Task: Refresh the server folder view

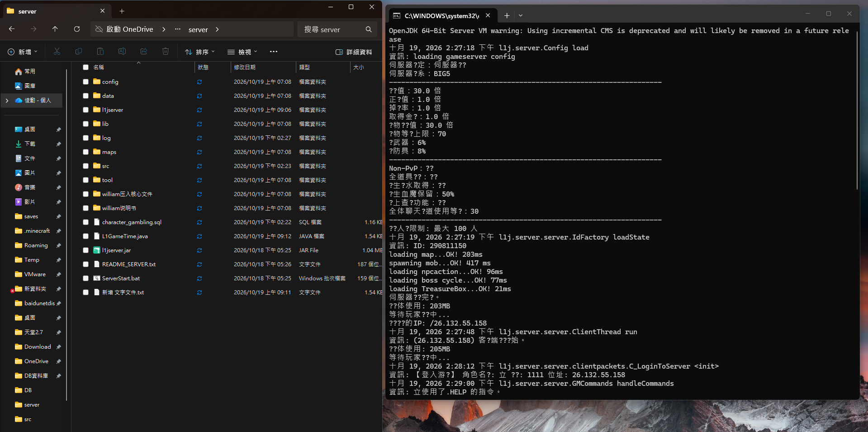Action: 77,29
